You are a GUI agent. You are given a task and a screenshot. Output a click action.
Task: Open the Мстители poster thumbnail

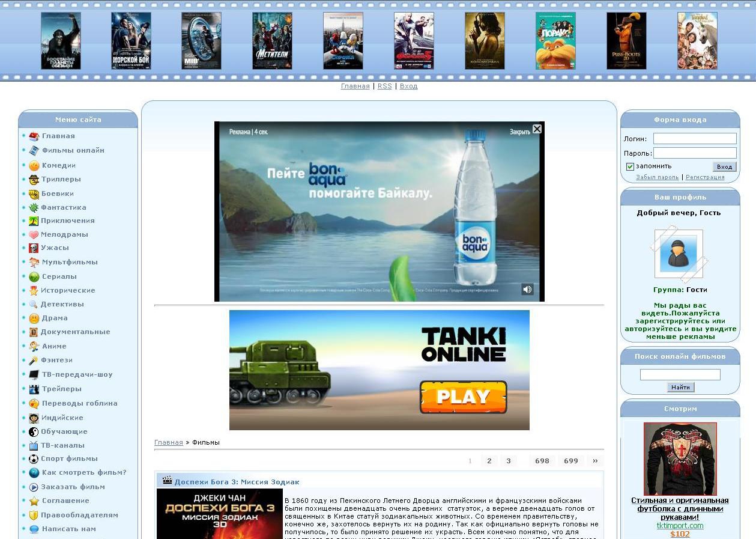click(x=272, y=41)
